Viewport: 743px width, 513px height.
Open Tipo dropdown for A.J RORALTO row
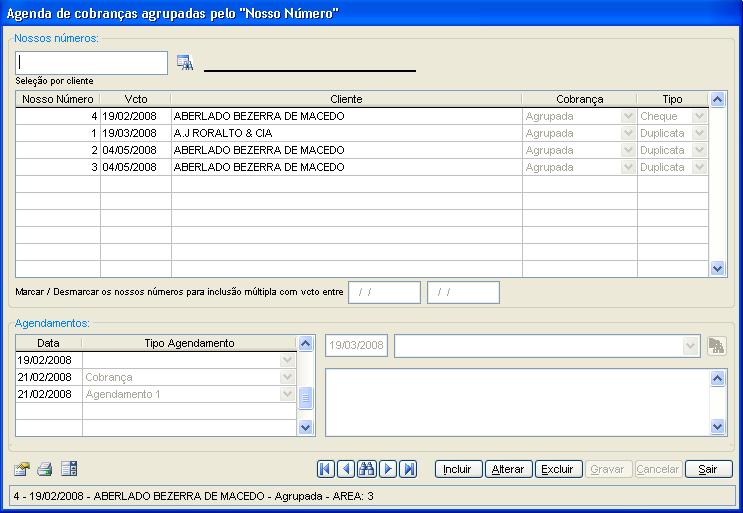click(699, 133)
